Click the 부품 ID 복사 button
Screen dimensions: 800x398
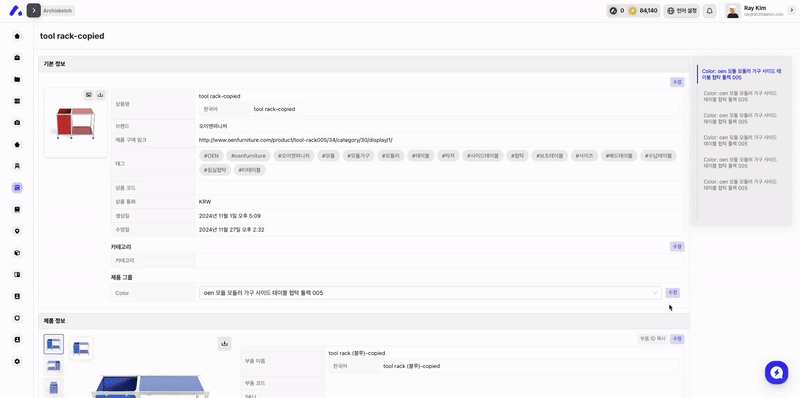653,339
